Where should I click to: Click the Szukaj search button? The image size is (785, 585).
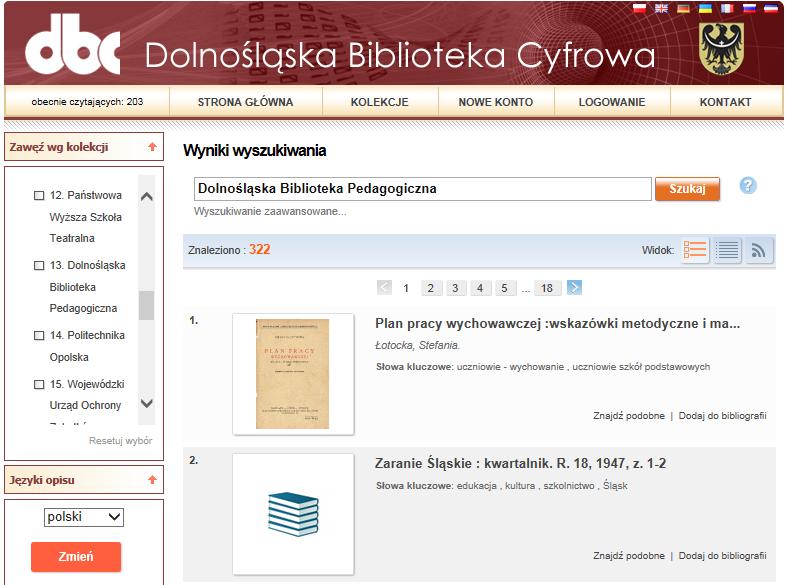pos(687,189)
